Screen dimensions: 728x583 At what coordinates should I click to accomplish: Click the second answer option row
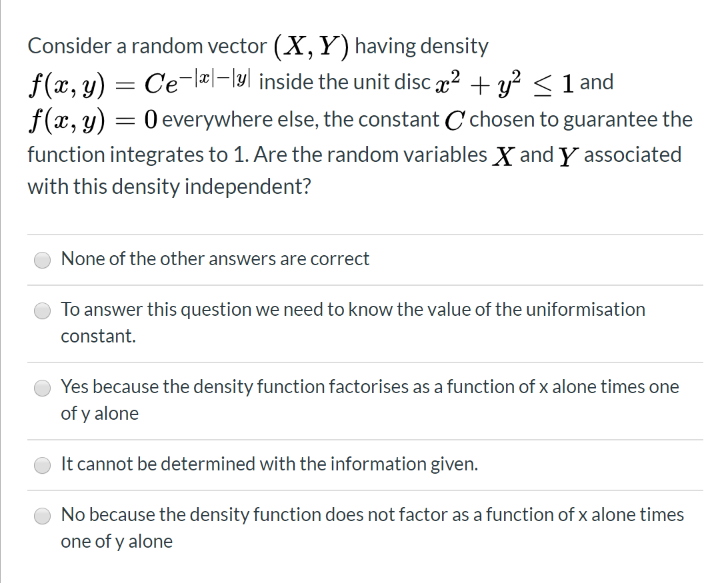pyautogui.click(x=353, y=322)
